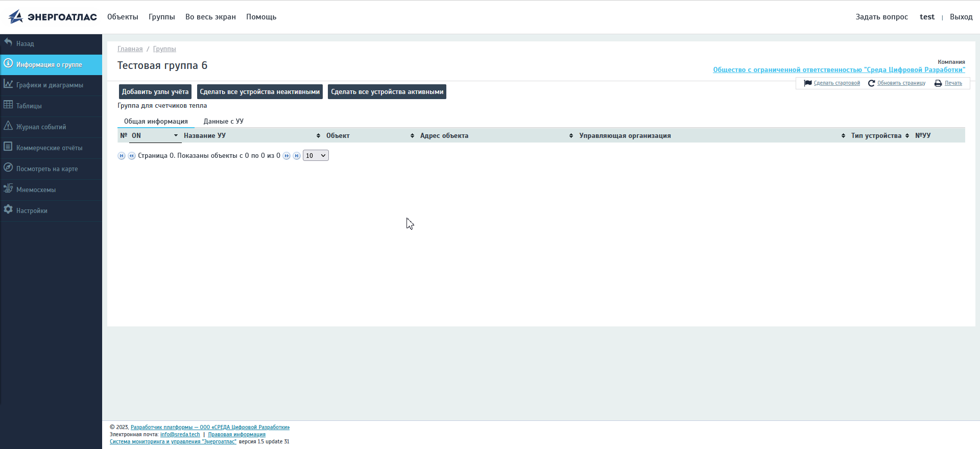Sort by Название УУ column arrows

pos(318,136)
